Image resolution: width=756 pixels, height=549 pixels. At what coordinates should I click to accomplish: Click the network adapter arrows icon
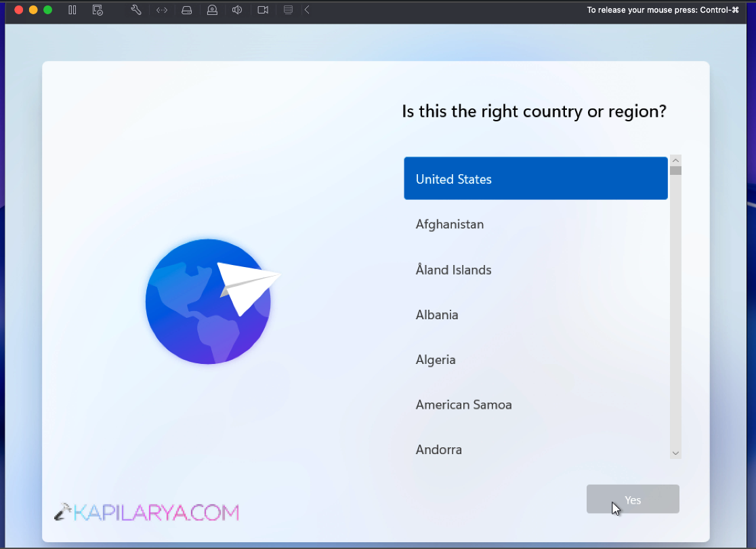coord(162,10)
